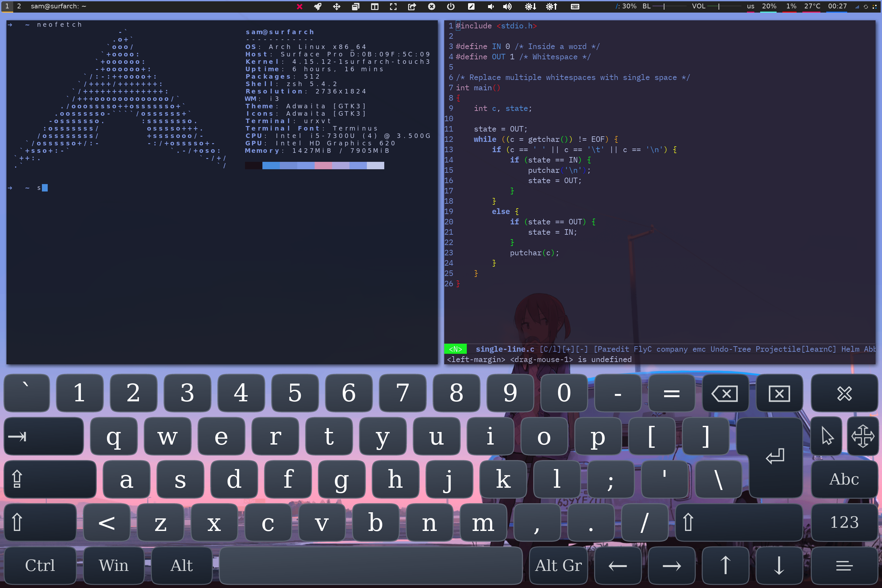Toggle the Alt Gr modifier key
This screenshot has height=588, width=882.
pyautogui.click(x=558, y=565)
